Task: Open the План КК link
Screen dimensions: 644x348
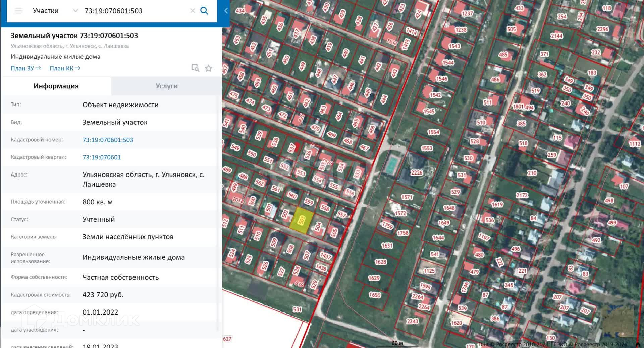Action: 65,68
